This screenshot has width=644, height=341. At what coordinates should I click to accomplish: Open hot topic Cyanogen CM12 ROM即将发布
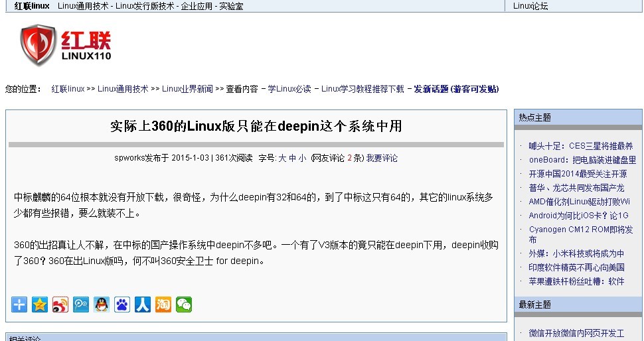pos(581,234)
